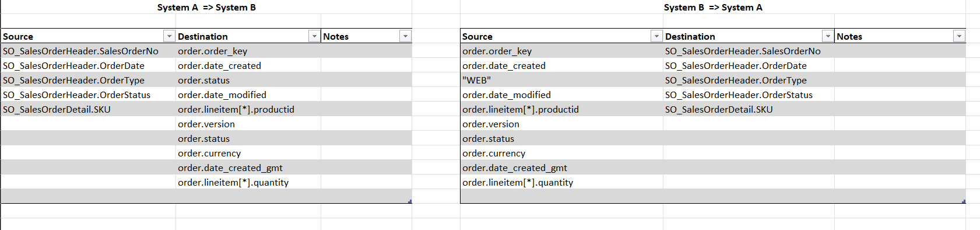Select order.lineitem[*].quantity in left Destination column
Image resolution: width=980 pixels, height=230 pixels.
pyautogui.click(x=248, y=182)
